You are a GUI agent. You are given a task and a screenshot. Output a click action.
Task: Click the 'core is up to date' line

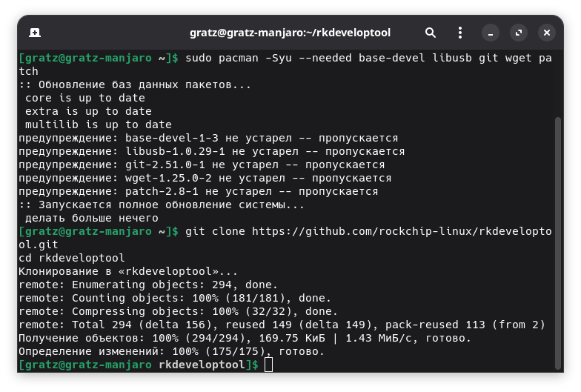(x=84, y=98)
